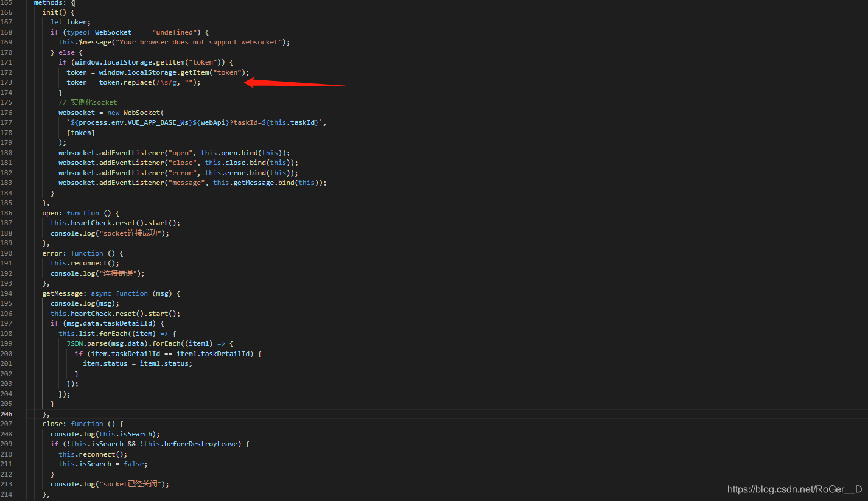Viewport: 868px width, 501px height.
Task: Click highlighted line number 206 in the gutter
Action: [6, 414]
